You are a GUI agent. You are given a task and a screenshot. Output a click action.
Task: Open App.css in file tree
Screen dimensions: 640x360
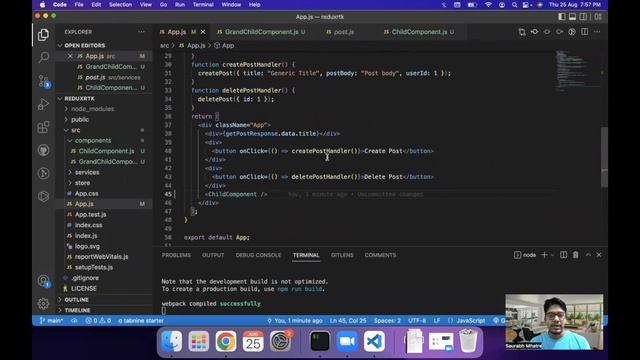[x=86, y=193]
